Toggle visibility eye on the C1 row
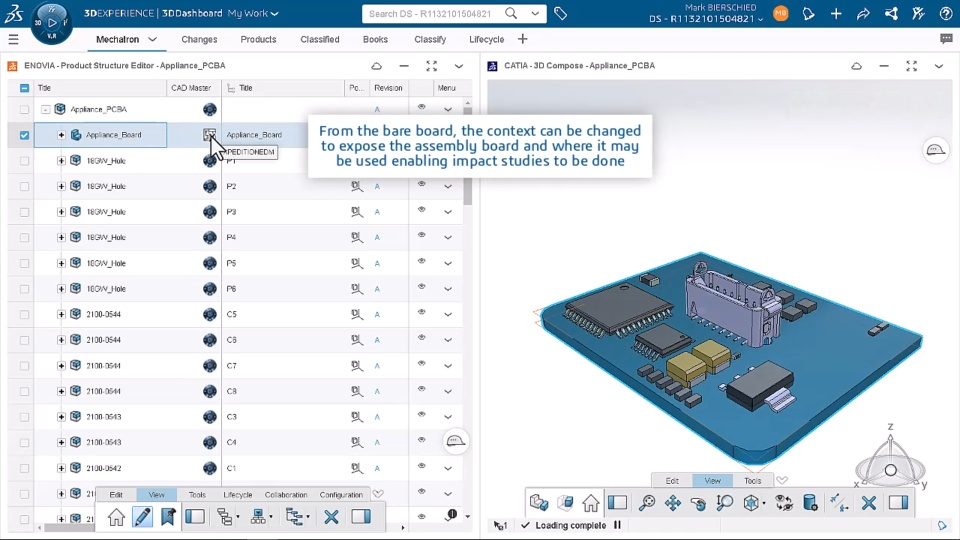 (421, 466)
